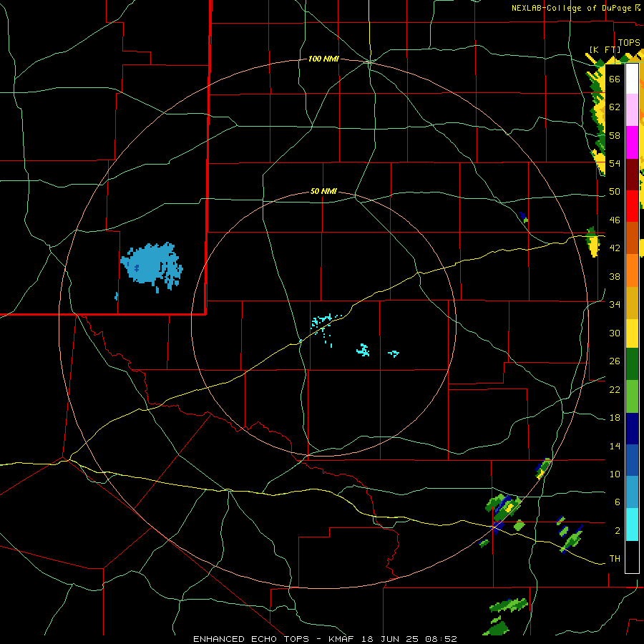
Task: Click the legend value 38
Action: pyautogui.click(x=615, y=277)
